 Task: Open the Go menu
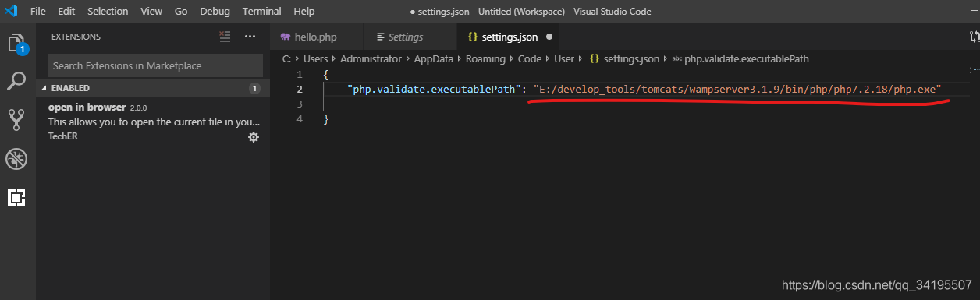point(181,12)
